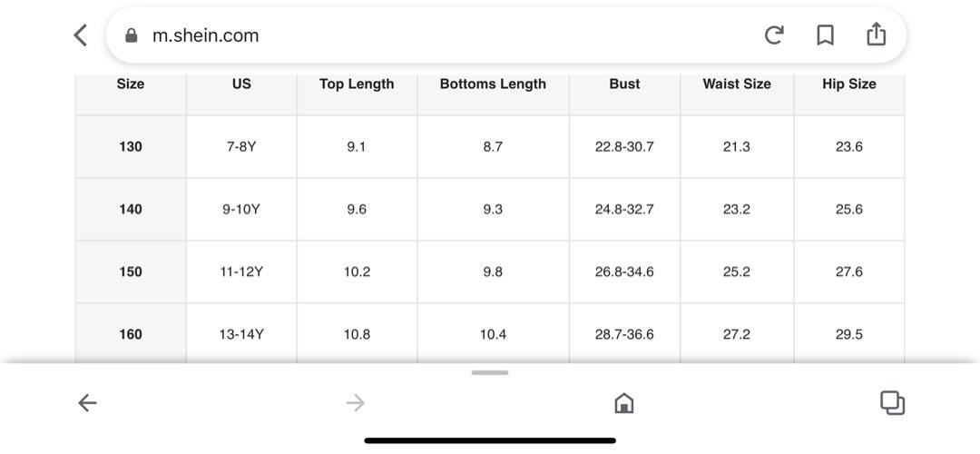Open the home page icon
980x454 pixels.
[623, 403]
